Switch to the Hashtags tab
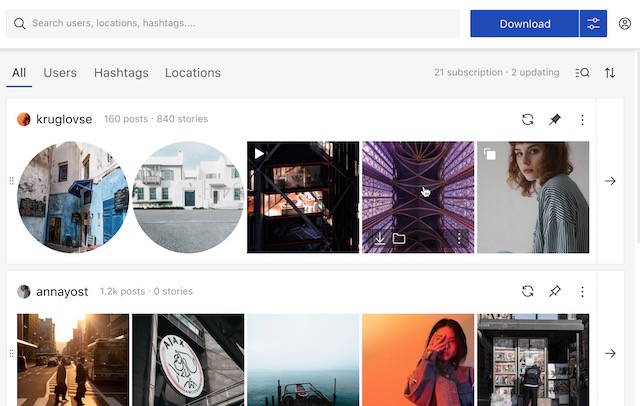This screenshot has width=640, height=406. 121,73
